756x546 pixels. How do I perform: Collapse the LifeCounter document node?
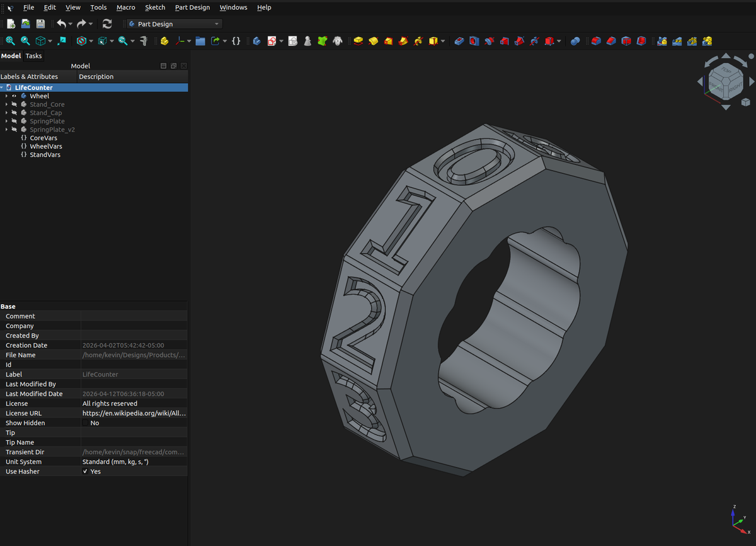pos(3,88)
